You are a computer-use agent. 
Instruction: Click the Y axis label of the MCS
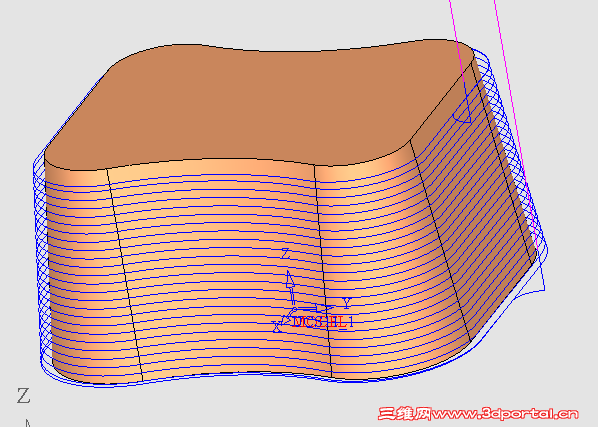click(x=346, y=303)
